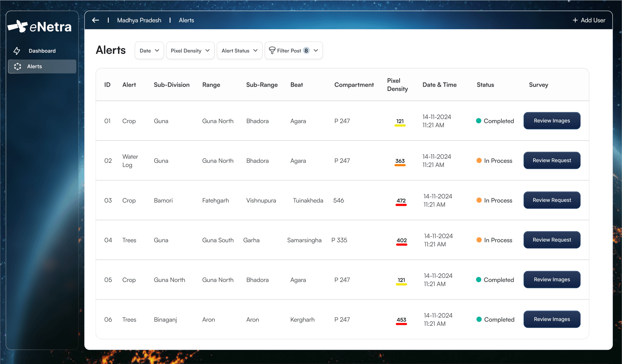The width and height of the screenshot is (622, 364).
Task: Click green Completed status dot in row 01
Action: click(478, 121)
